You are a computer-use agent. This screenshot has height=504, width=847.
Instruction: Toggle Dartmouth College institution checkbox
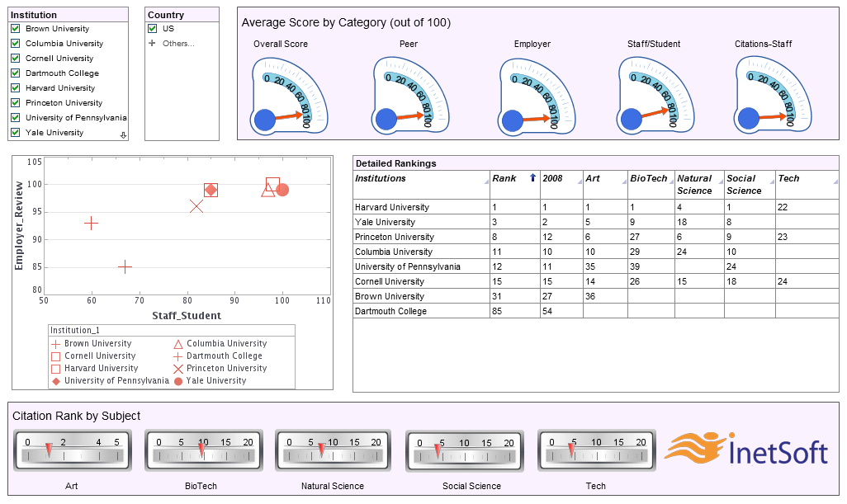pyautogui.click(x=16, y=73)
